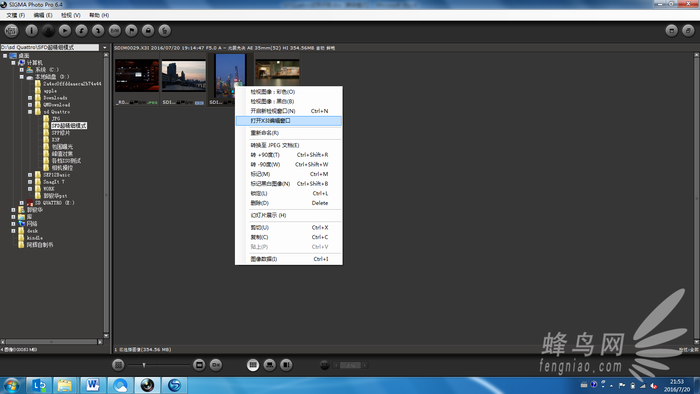Viewport: 700px width, 394px height.
Task: Collapse the 计算机 computer tree node
Action: [13, 63]
